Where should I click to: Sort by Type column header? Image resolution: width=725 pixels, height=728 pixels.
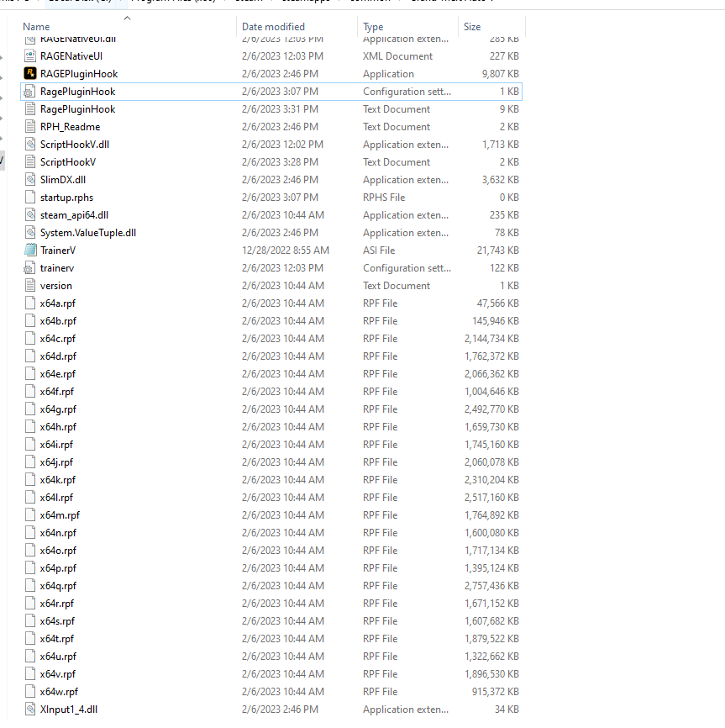373,26
